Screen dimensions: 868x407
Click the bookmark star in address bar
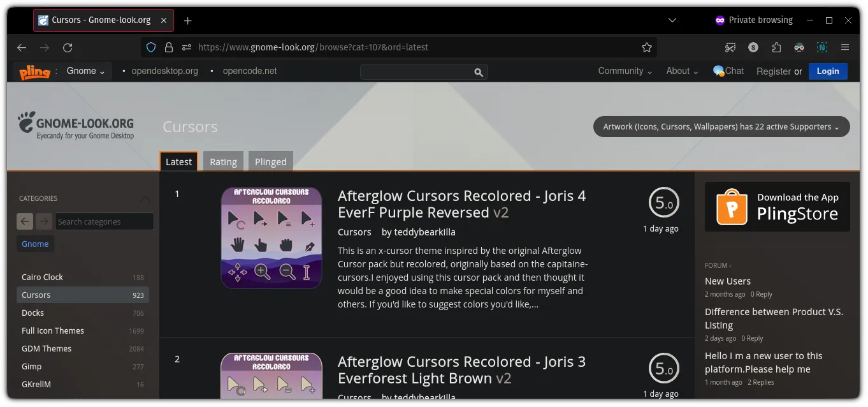(646, 47)
